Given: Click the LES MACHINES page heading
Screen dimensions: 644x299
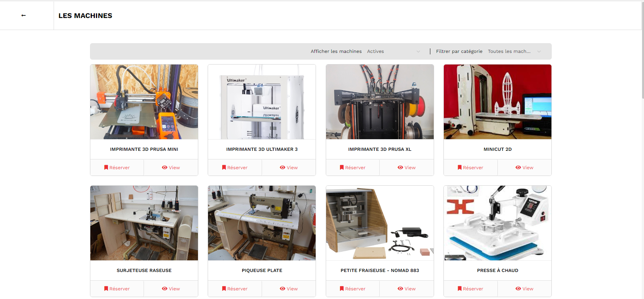Looking at the screenshot, I should [x=85, y=16].
